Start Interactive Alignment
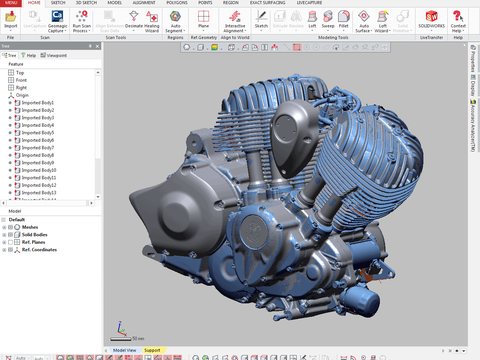 [x=235, y=21]
